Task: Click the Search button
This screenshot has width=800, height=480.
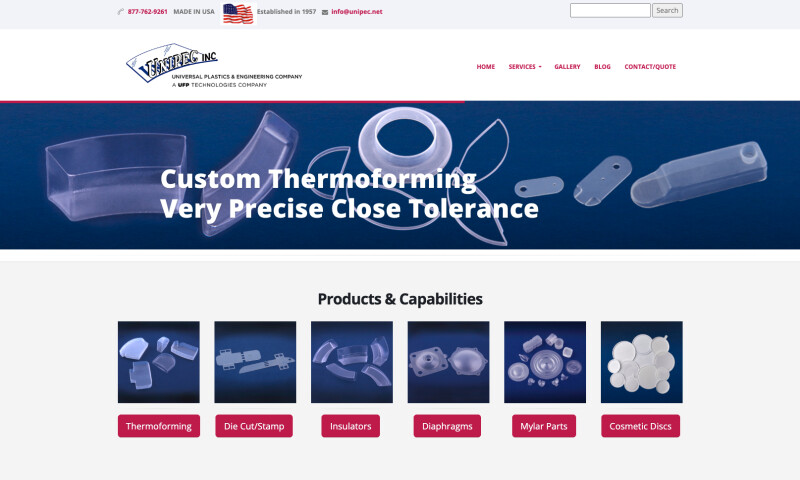Action: point(667,10)
